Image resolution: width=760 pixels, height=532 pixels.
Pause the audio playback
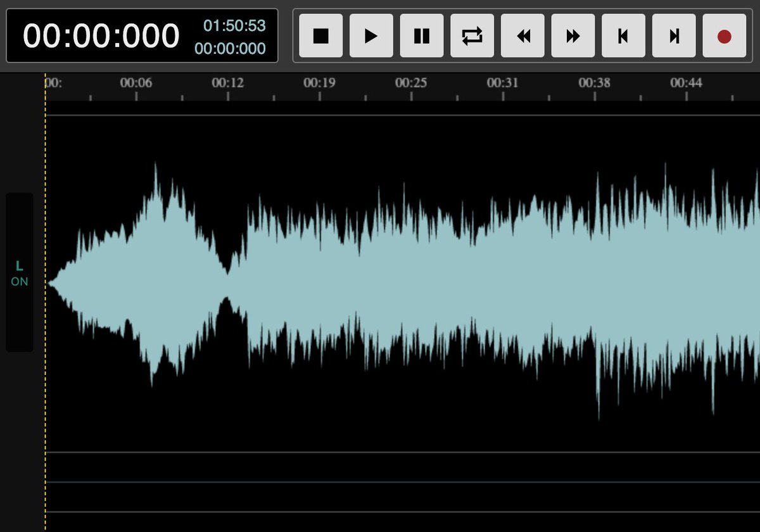point(421,36)
